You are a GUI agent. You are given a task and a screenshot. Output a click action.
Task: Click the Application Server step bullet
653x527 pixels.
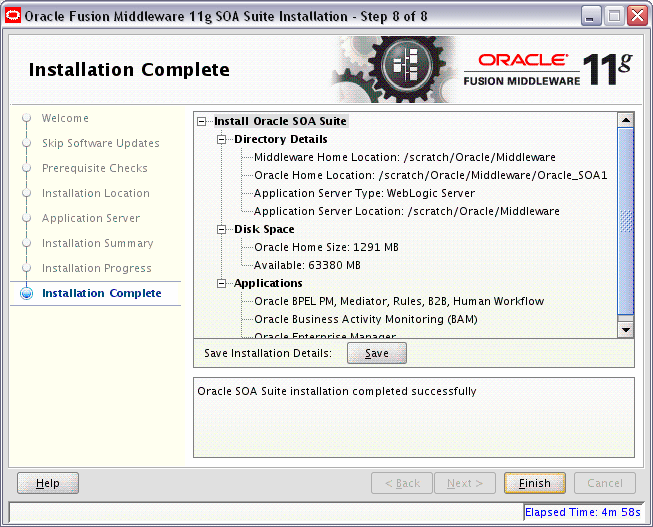click(x=27, y=218)
